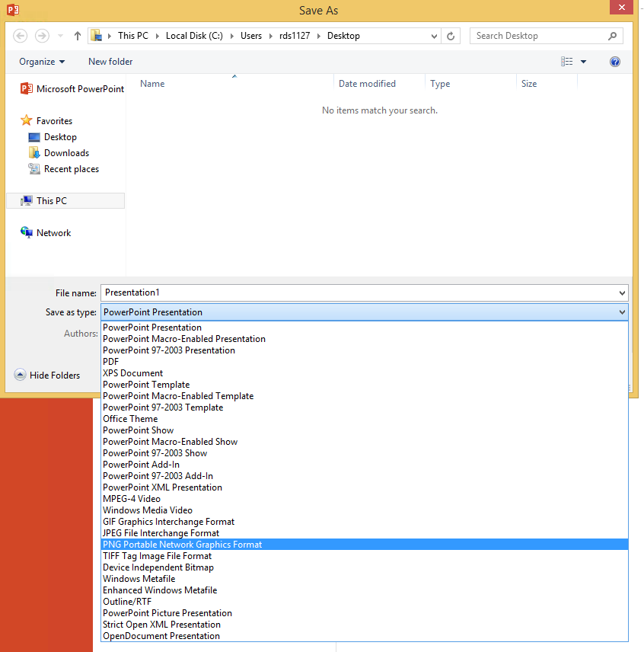The height and width of the screenshot is (652, 644).
Task: Choose JPEG File Interchange Format option
Action: tap(161, 533)
